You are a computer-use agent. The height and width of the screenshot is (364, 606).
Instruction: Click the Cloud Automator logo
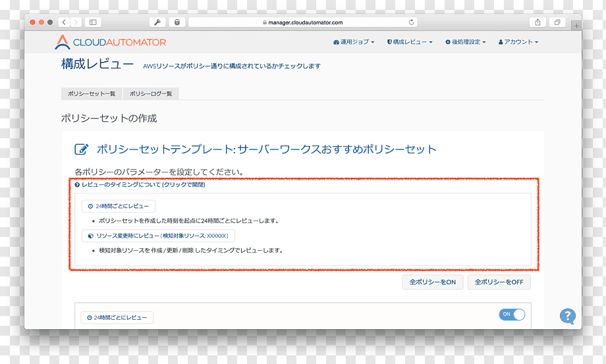tap(111, 42)
